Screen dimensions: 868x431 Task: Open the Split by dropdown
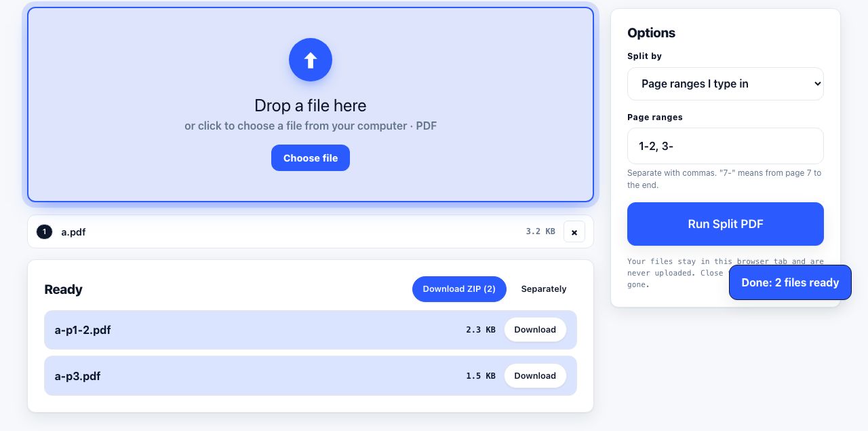tap(726, 83)
